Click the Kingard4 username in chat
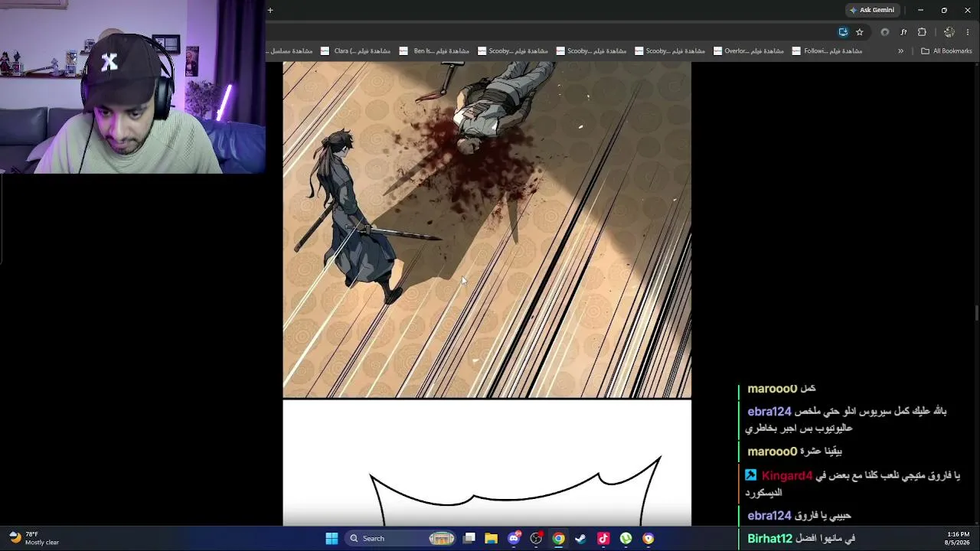This screenshot has width=980, height=551. tap(787, 476)
